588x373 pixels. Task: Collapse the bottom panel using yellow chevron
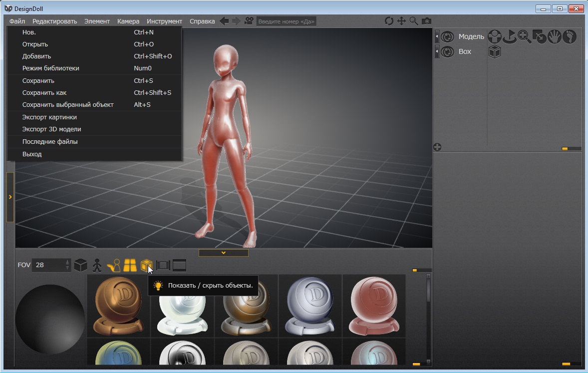[x=224, y=253]
